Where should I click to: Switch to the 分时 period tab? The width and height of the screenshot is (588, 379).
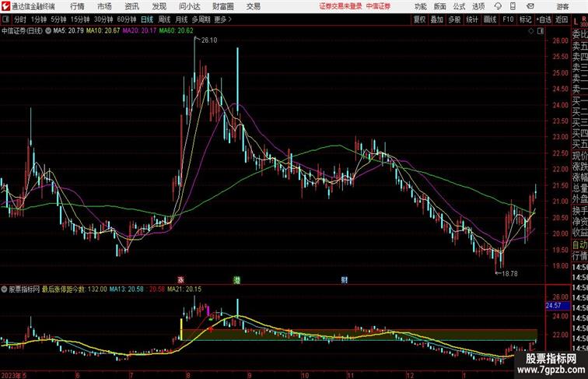click(x=20, y=19)
